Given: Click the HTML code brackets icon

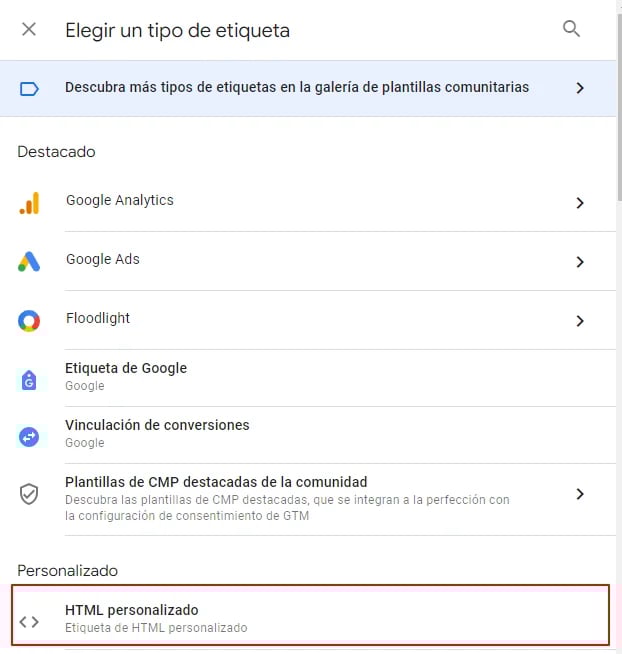Looking at the screenshot, I should pos(29,622).
